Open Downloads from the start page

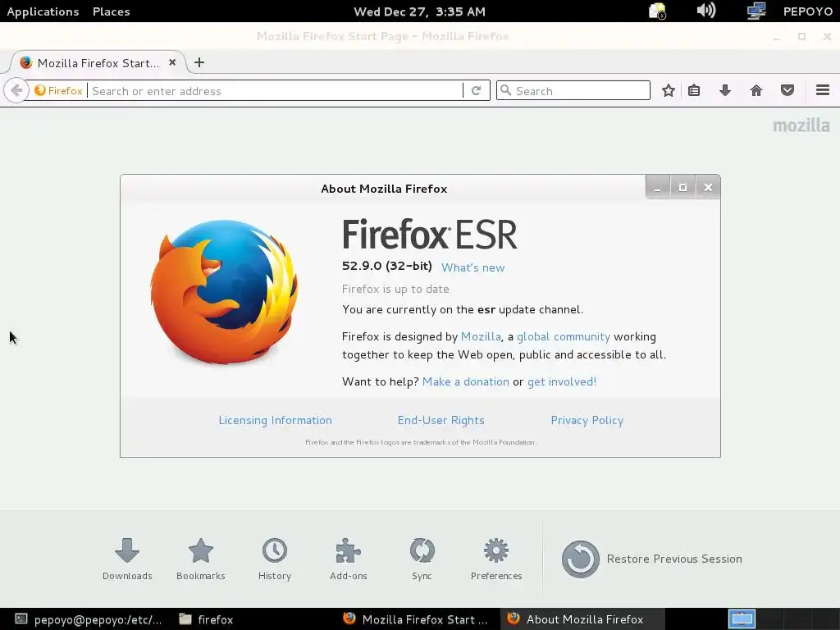[127, 559]
